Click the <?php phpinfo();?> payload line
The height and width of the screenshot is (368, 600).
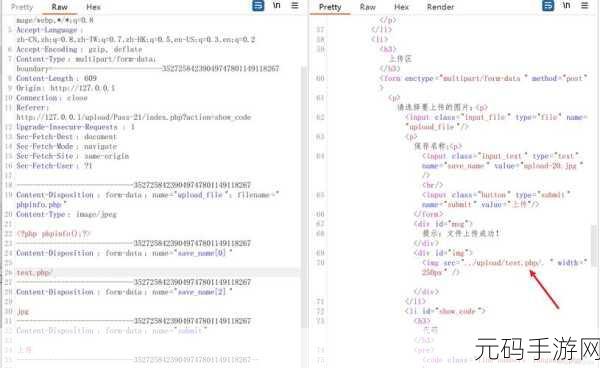point(53,234)
